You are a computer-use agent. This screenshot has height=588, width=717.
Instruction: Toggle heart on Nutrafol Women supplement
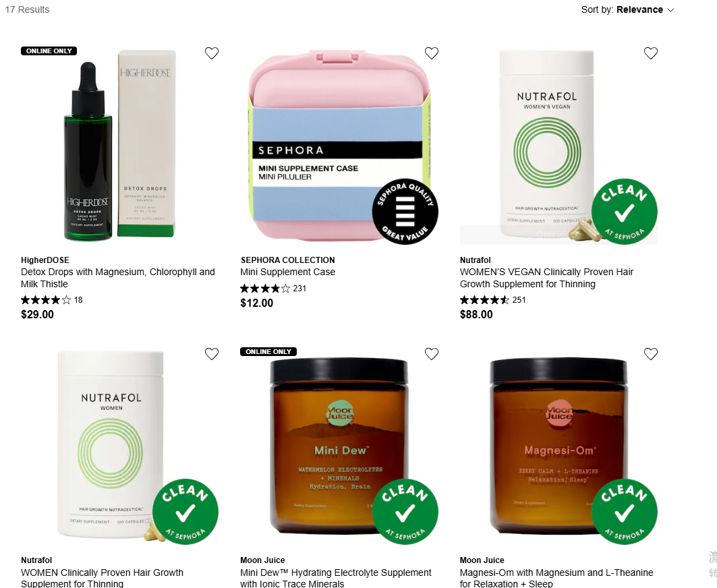point(211,354)
